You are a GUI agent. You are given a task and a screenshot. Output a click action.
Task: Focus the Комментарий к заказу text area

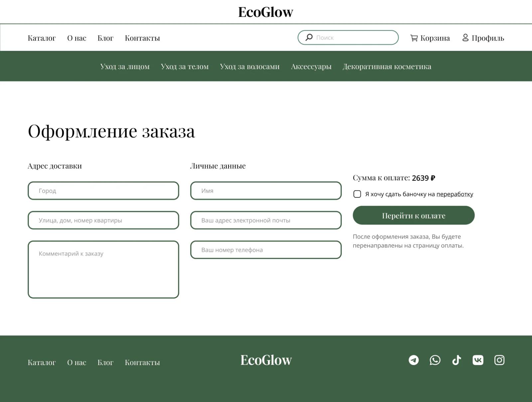click(103, 269)
